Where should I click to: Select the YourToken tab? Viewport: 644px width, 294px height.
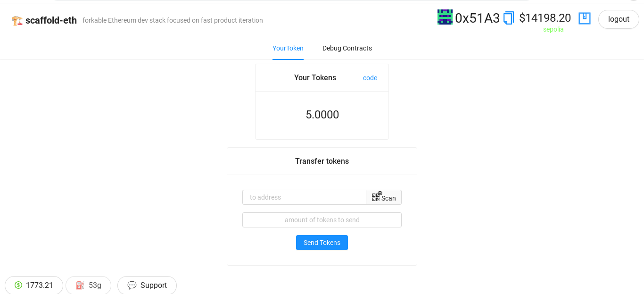[x=288, y=48]
